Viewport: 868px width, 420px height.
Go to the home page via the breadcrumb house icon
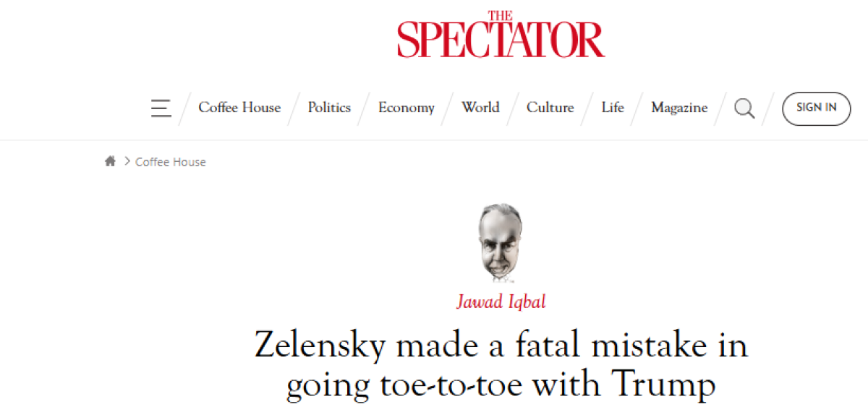[110, 162]
